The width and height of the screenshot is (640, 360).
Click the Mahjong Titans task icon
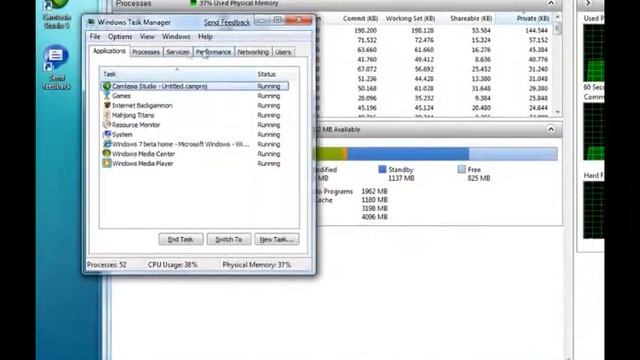click(107, 115)
